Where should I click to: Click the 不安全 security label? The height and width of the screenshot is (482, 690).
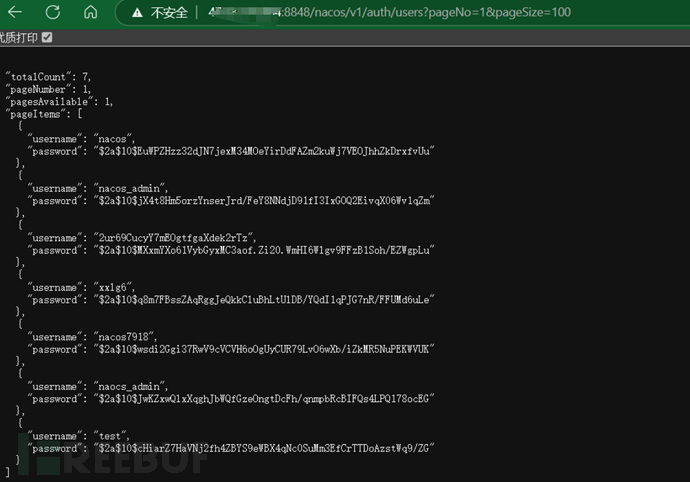[x=169, y=13]
